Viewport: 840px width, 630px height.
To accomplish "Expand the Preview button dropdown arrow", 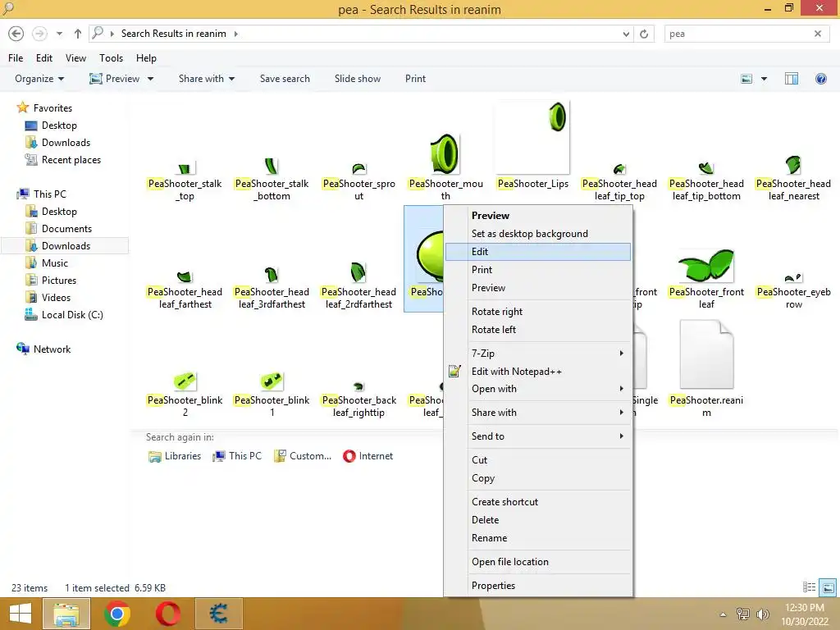I will click(x=151, y=79).
